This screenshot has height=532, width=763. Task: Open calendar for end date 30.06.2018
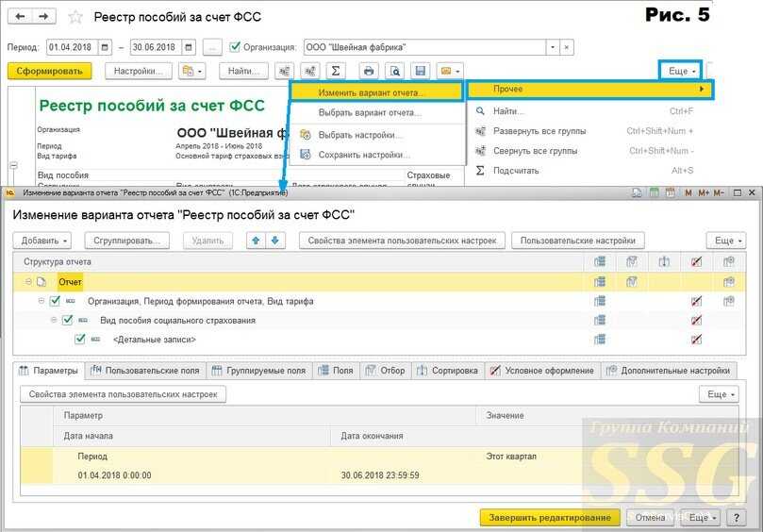pyautogui.click(x=189, y=47)
